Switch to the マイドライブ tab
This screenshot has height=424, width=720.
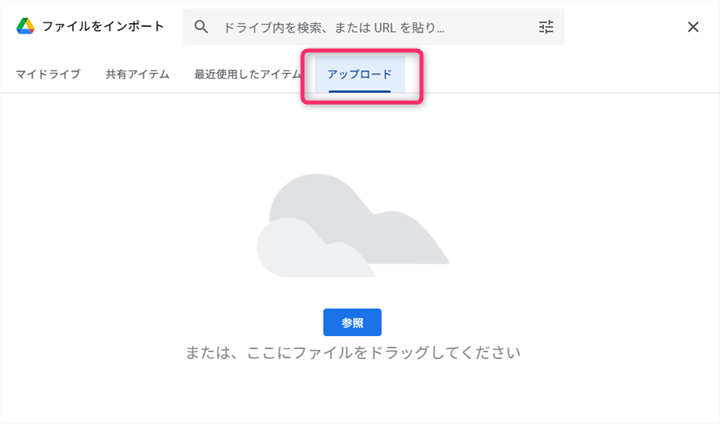point(48,74)
